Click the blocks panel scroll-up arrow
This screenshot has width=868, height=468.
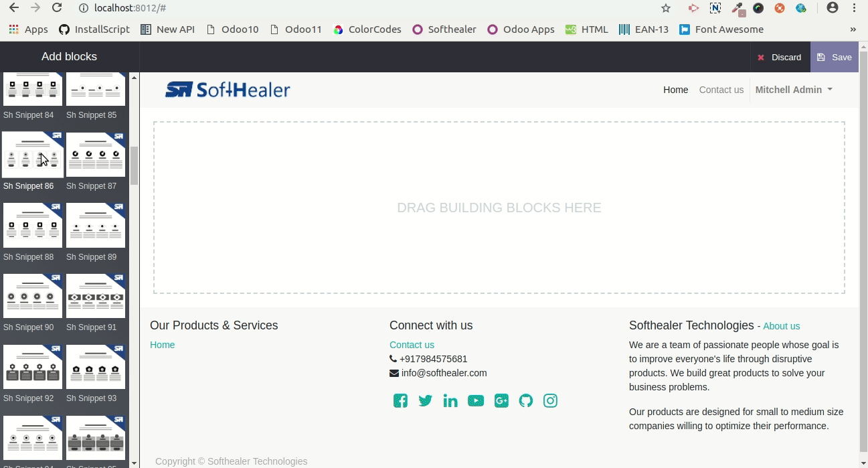[x=134, y=78]
